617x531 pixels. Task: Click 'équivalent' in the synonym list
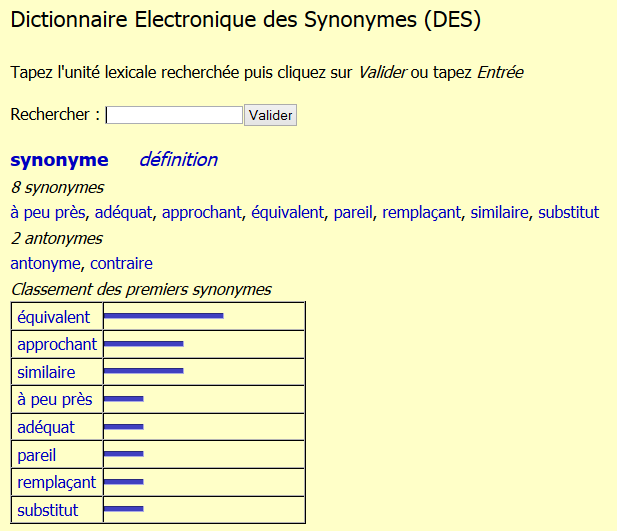(287, 212)
